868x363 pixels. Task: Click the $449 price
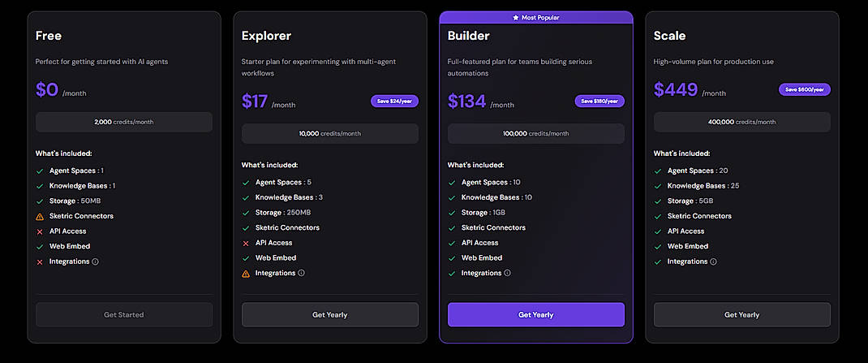676,90
